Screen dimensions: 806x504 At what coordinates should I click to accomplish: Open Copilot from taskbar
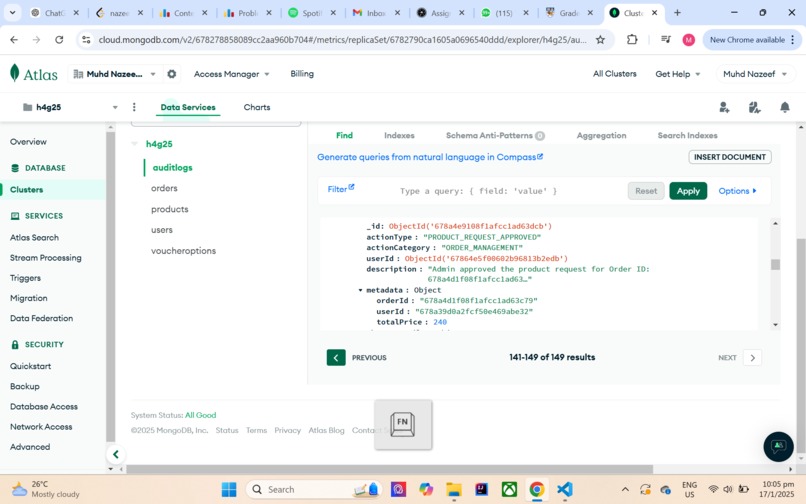(426, 489)
